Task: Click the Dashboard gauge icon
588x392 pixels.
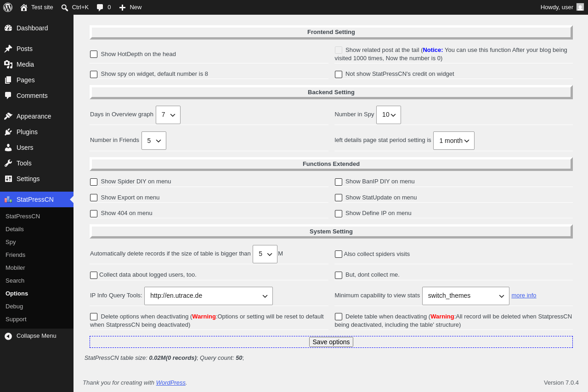Action: (8, 28)
